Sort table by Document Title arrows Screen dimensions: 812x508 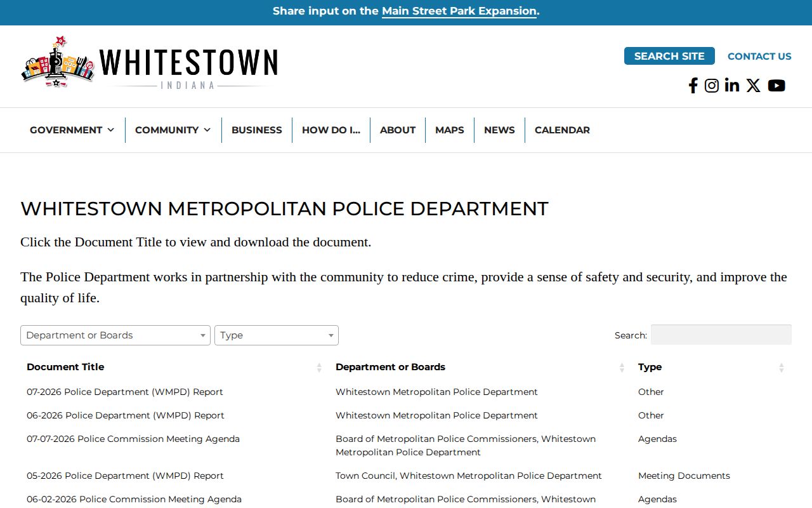[319, 367]
